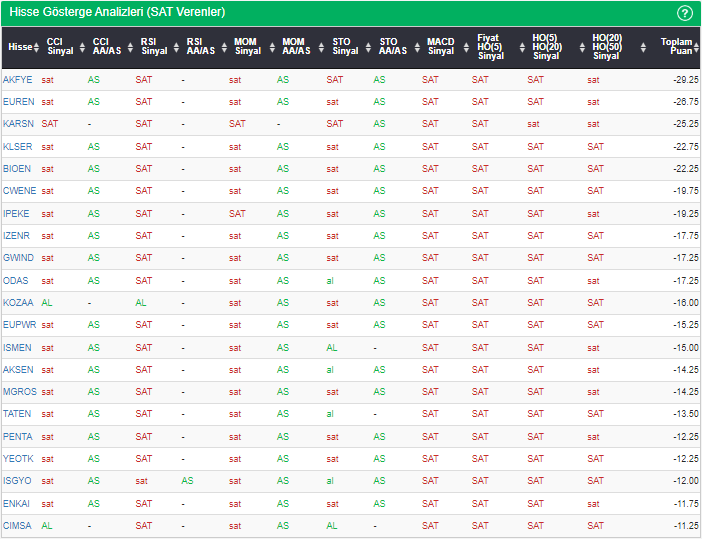Open YEOTK stock link

tap(18, 458)
